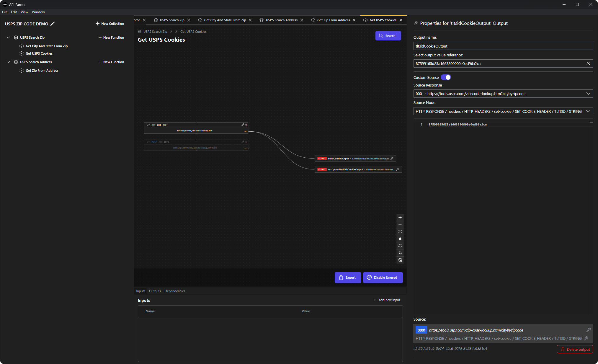Switch to the Get Zip From Address tab
This screenshot has height=364, width=598.
pos(333,20)
